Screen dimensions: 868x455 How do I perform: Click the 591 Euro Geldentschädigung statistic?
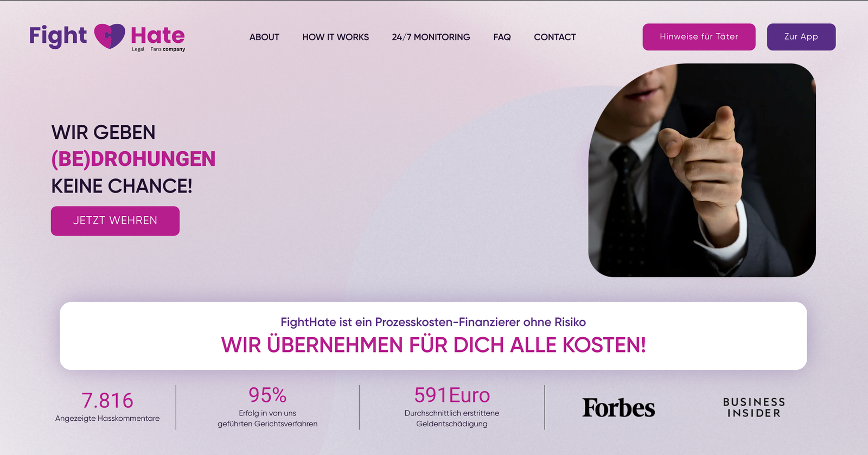(452, 407)
